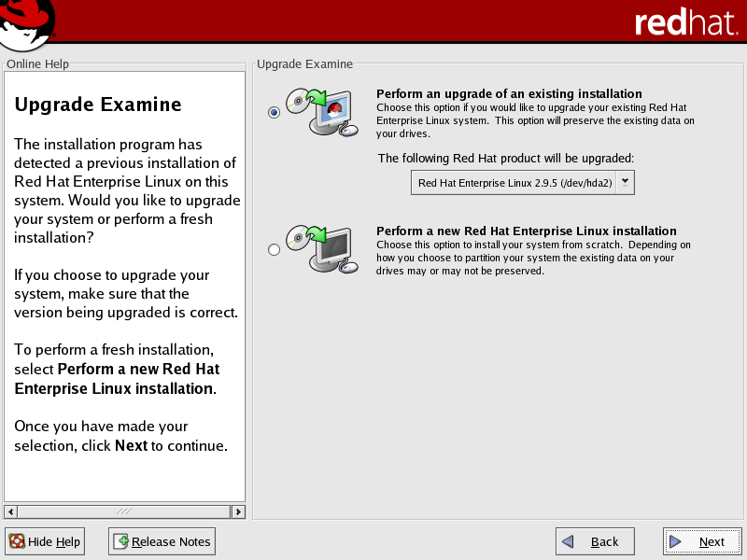Screen dimensions: 747x560
Task: Click the upgrade CD and Red Hat computer icon
Action: (x=321, y=112)
